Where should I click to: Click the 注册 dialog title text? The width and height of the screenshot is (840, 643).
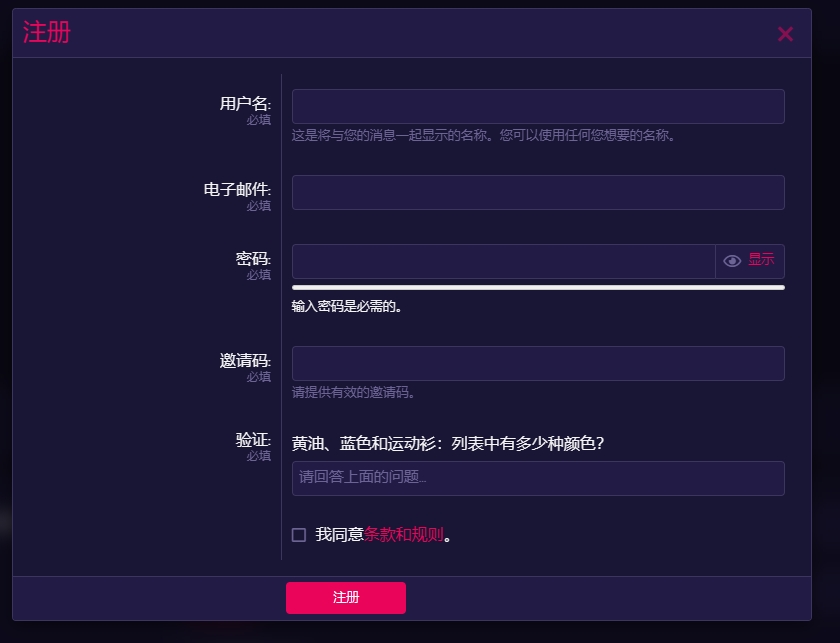pyautogui.click(x=47, y=33)
